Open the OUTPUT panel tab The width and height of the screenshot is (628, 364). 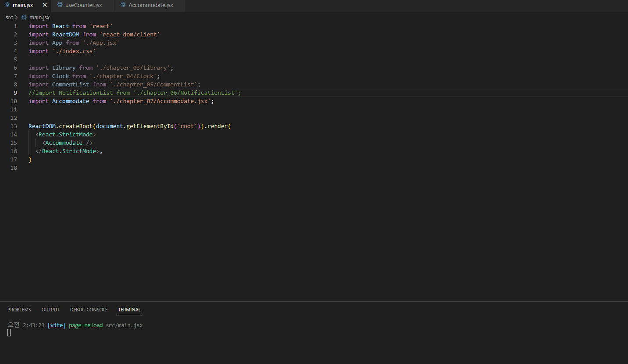click(x=50, y=310)
